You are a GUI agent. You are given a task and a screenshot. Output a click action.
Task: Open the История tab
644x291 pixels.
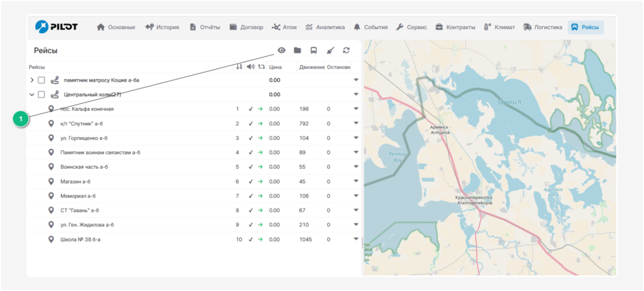click(x=162, y=28)
